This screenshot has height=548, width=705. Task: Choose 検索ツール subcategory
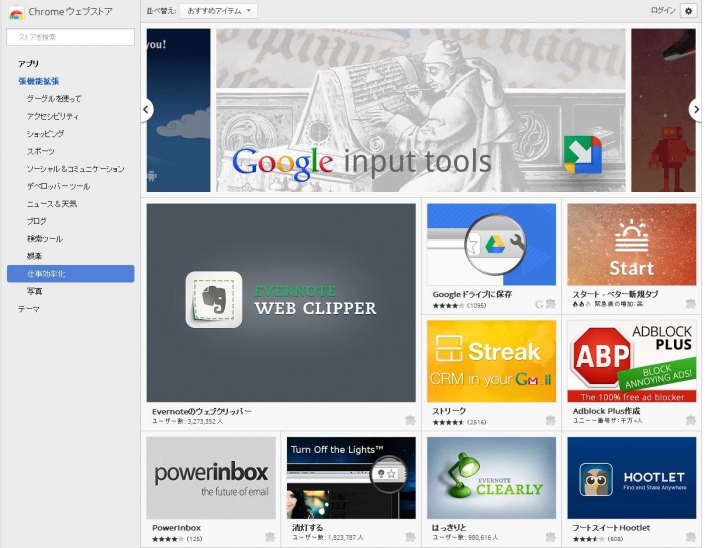click(45, 239)
